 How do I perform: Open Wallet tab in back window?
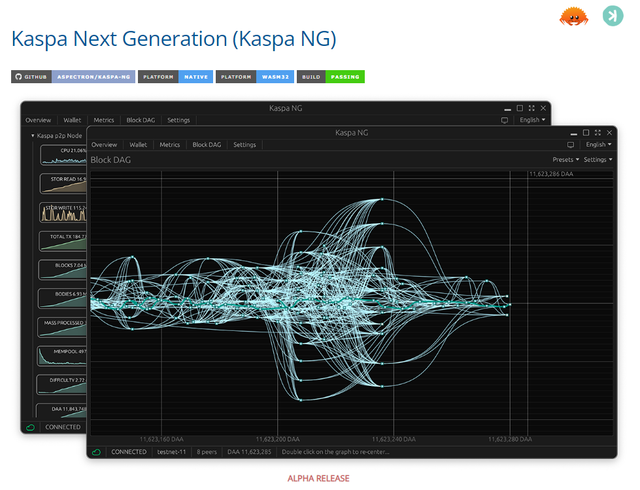(x=72, y=120)
